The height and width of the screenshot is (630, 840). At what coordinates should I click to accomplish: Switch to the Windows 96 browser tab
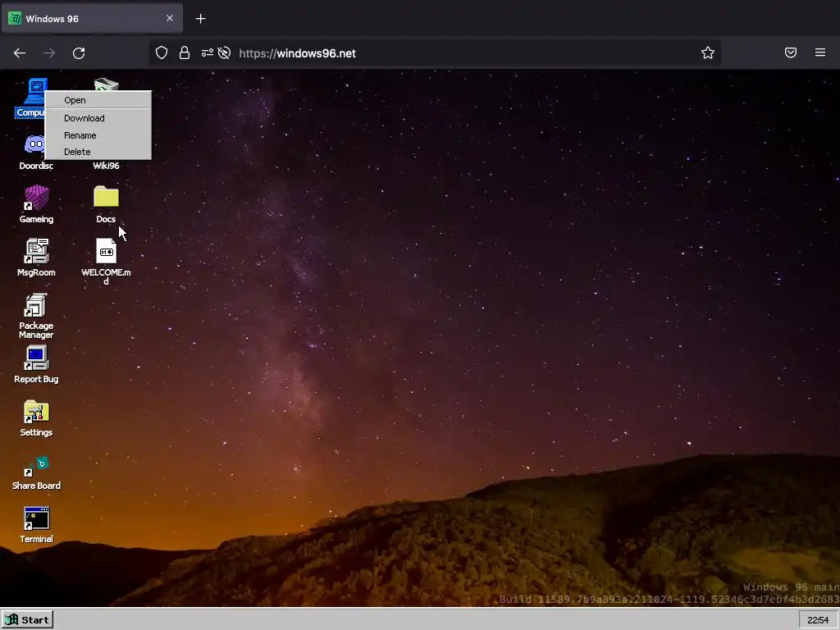point(92,19)
